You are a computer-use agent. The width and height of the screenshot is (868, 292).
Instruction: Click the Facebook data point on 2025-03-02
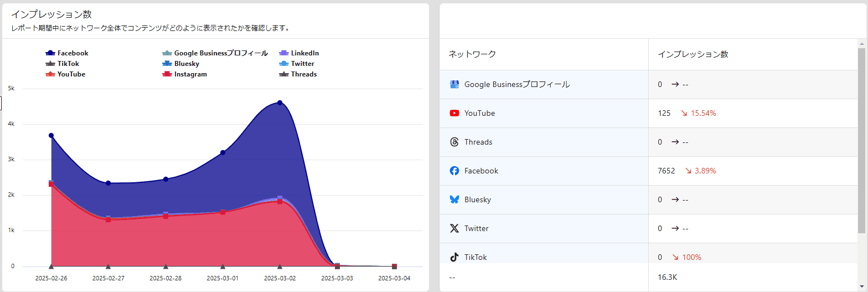coord(280,103)
